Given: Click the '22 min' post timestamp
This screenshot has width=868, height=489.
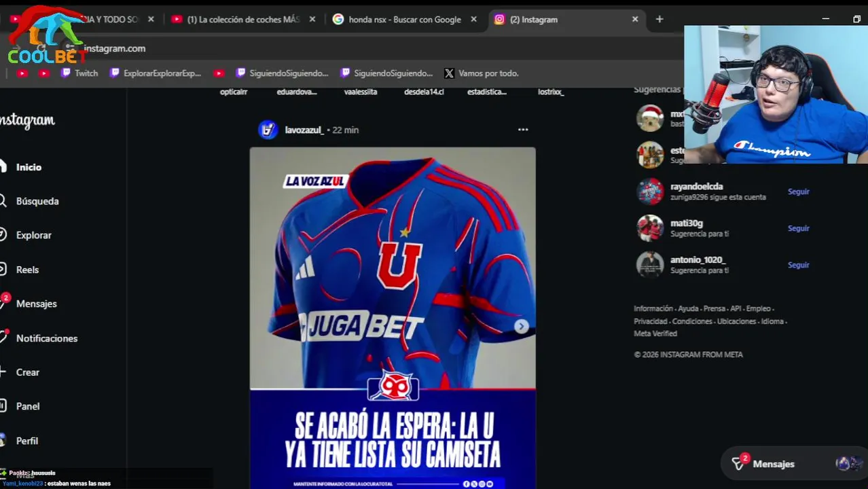Looking at the screenshot, I should [x=345, y=130].
